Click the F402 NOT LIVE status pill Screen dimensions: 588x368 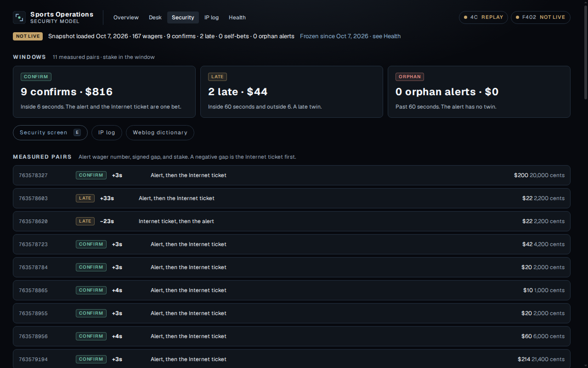tap(541, 17)
